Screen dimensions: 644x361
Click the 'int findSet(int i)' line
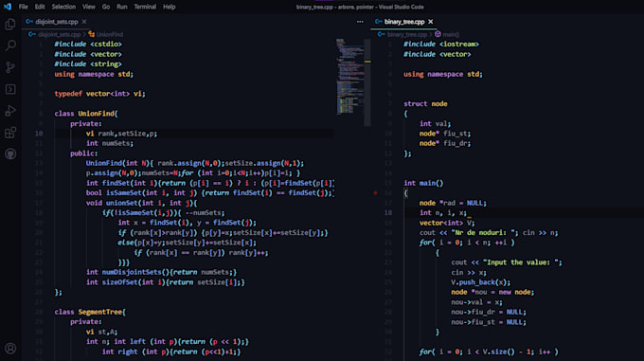[x=210, y=183]
